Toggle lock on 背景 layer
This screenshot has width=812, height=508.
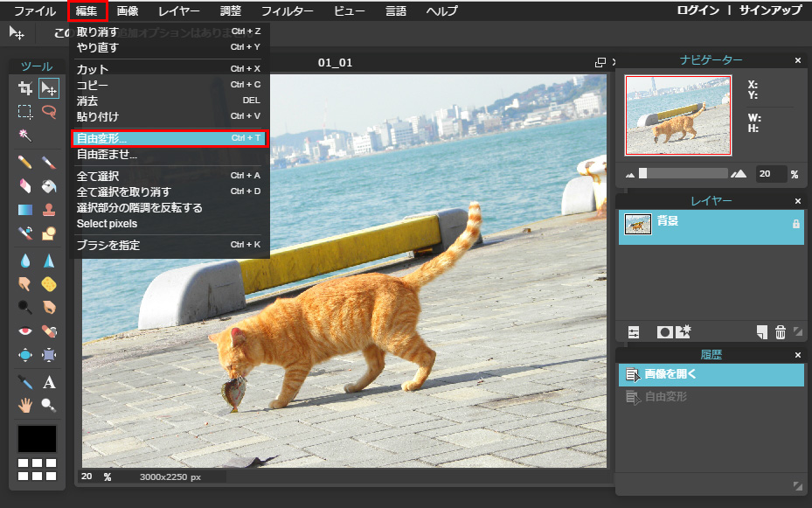click(796, 224)
